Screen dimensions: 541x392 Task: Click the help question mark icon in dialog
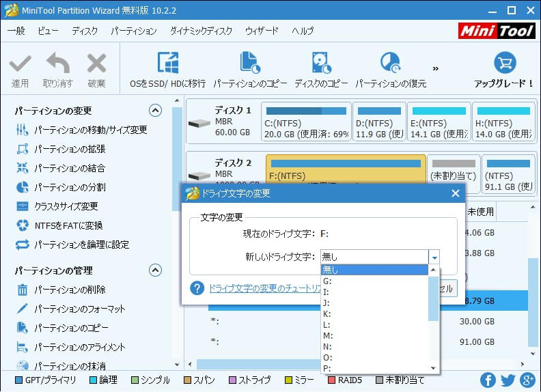click(x=197, y=288)
